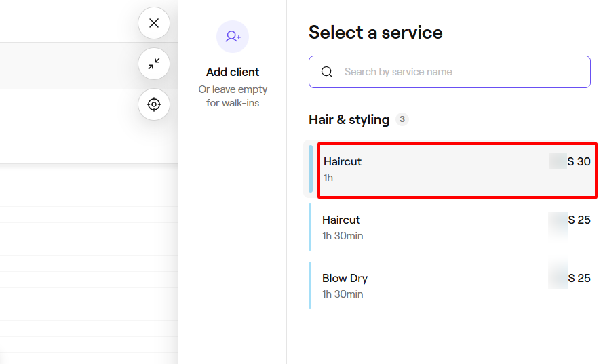603x364 pixels.
Task: Click the magnifier icon in search box
Action: (x=327, y=72)
